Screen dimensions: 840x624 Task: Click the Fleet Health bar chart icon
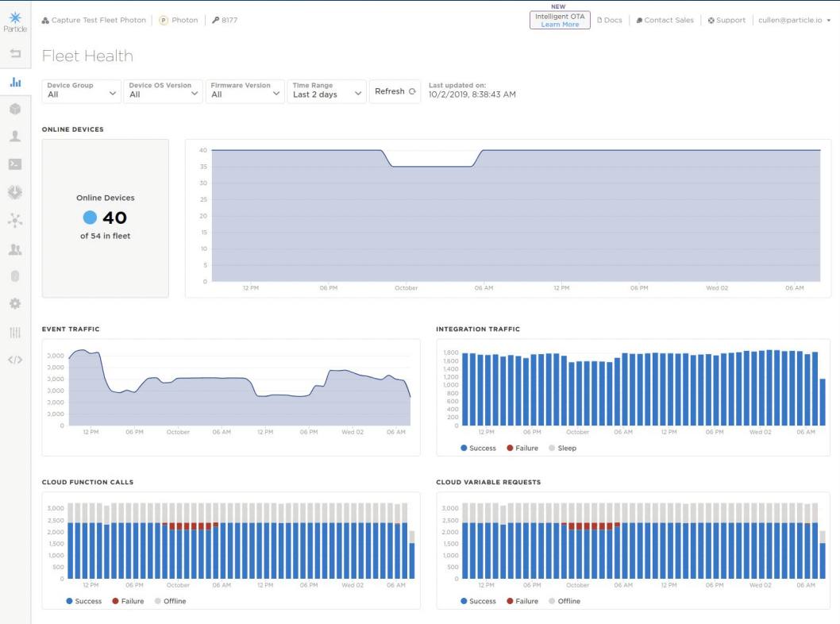coord(14,81)
